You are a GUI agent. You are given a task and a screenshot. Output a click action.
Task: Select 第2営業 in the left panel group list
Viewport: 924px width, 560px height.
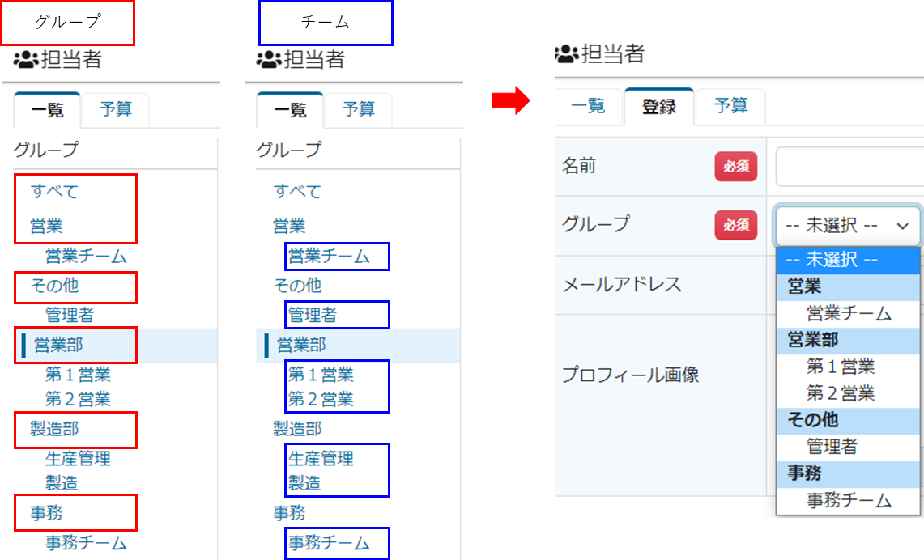(x=78, y=399)
